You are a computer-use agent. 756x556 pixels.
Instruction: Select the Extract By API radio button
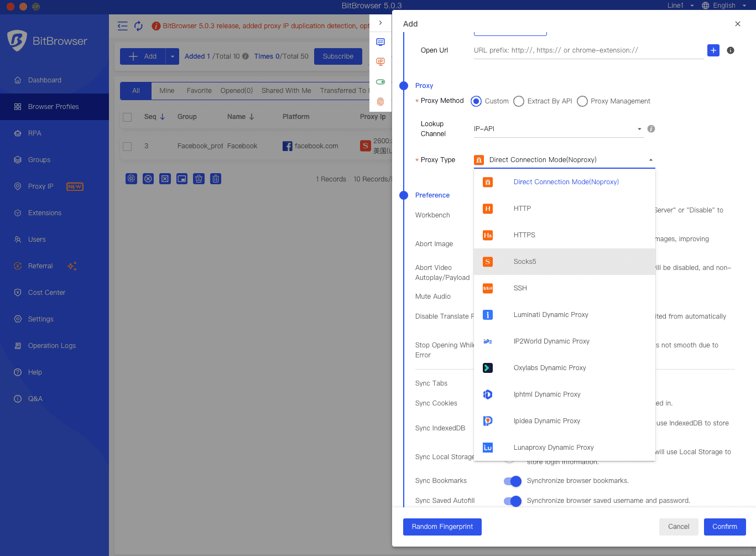(x=519, y=101)
